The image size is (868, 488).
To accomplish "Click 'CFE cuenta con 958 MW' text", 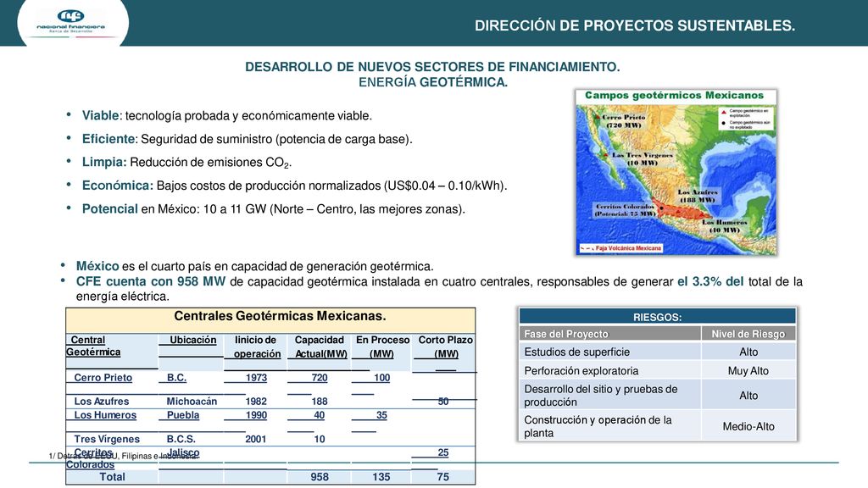I will (x=151, y=281).
